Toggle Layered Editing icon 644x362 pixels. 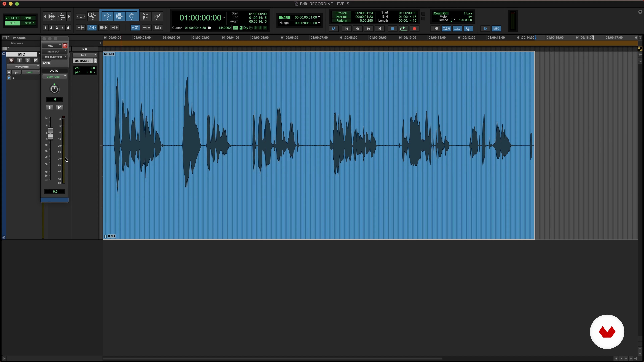coord(158,27)
